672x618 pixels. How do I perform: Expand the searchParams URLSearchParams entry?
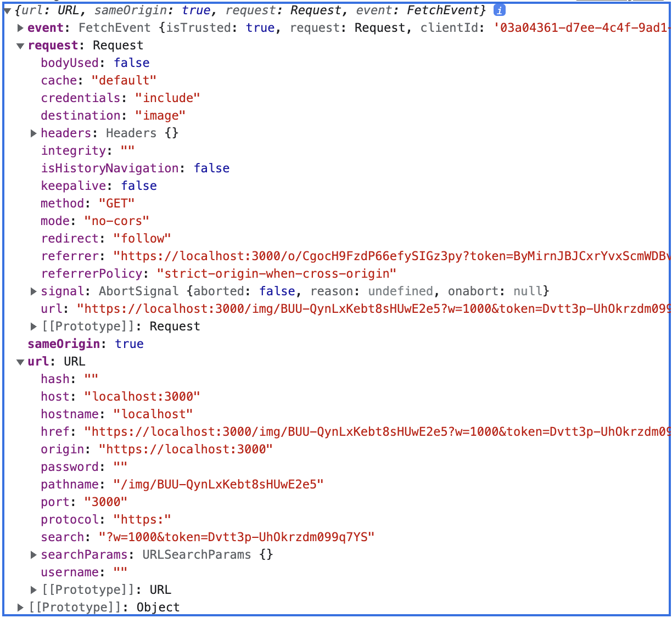click(x=33, y=555)
